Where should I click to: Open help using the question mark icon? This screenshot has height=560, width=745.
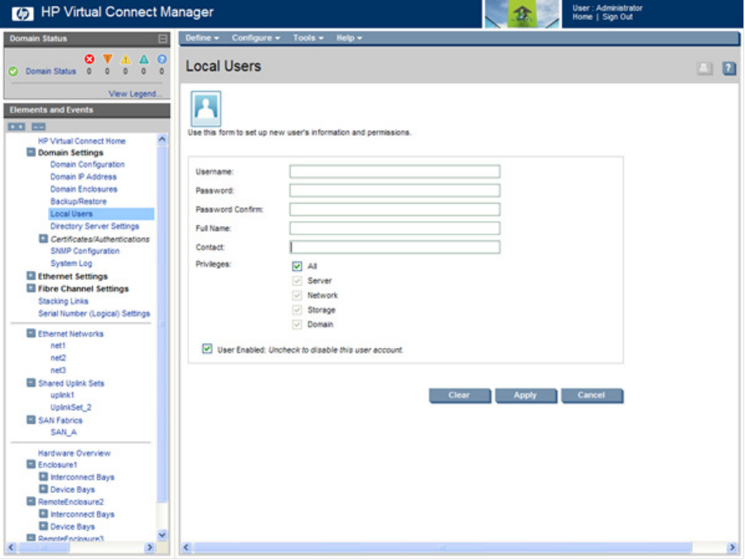pos(729,69)
